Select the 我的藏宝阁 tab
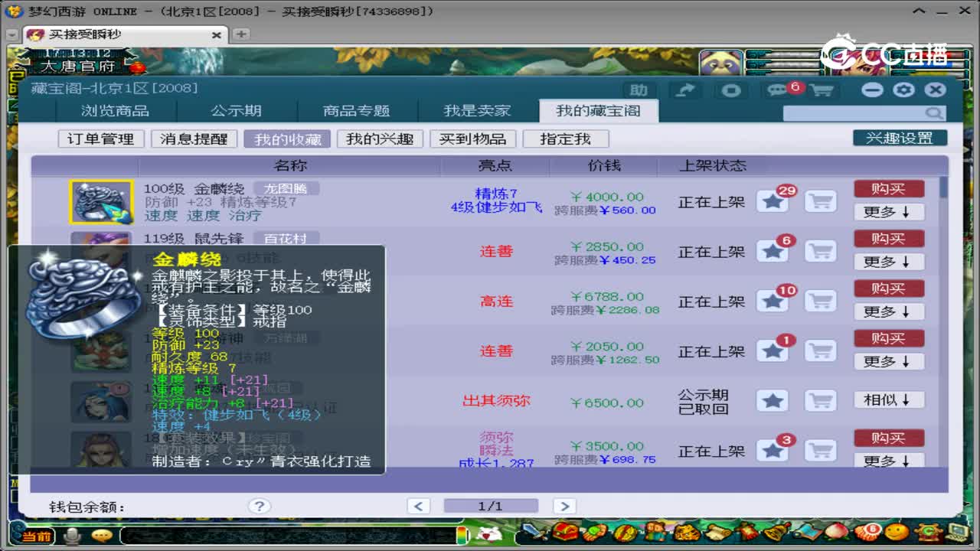This screenshot has width=980, height=551. (x=598, y=111)
